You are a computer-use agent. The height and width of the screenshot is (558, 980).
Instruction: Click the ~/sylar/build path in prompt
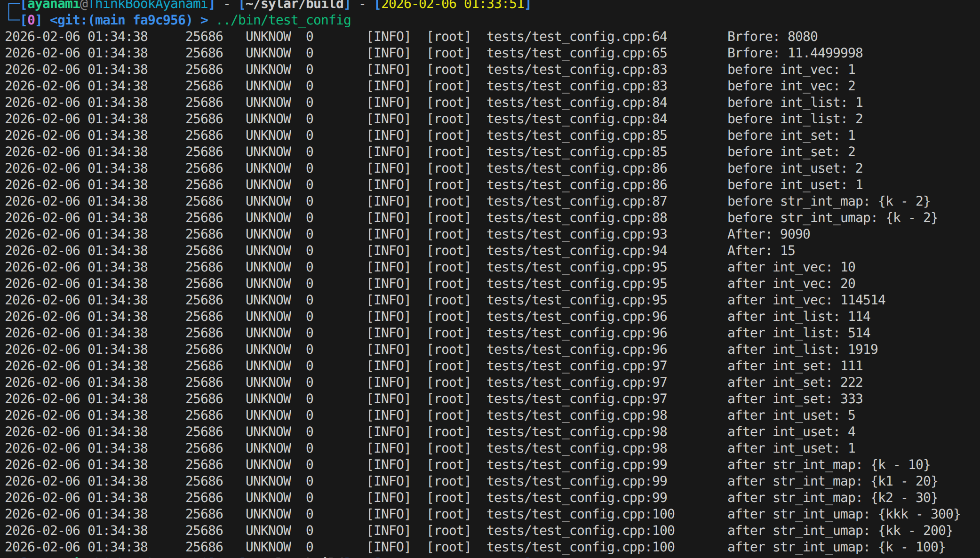click(295, 5)
